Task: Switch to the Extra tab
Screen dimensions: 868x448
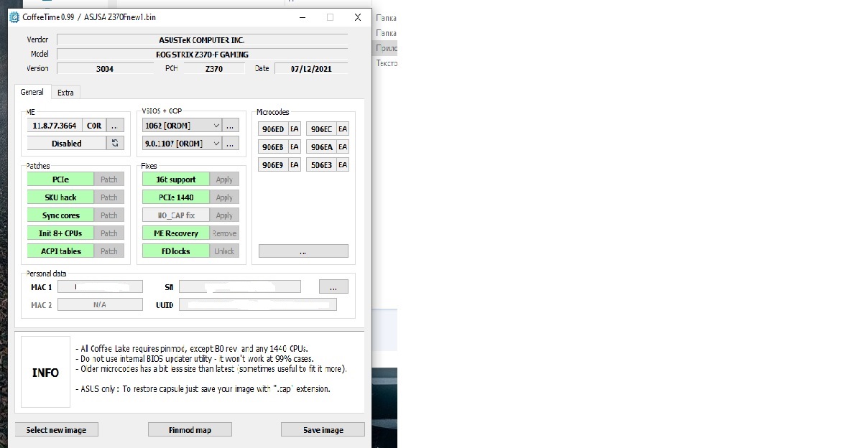Action: coord(65,93)
